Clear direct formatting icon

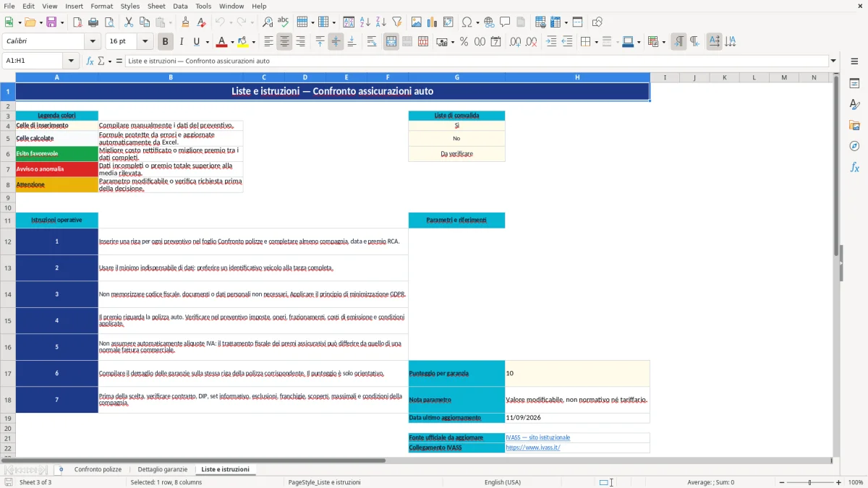201,22
